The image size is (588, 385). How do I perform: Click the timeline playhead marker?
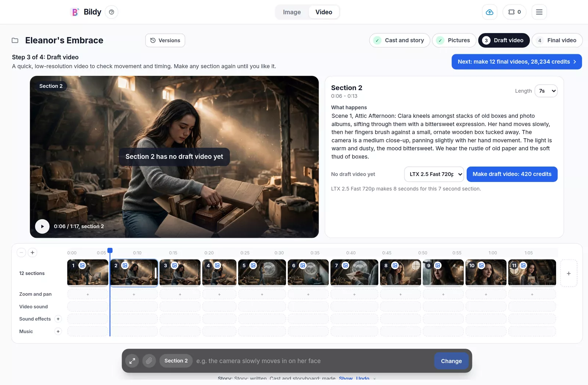tap(110, 251)
